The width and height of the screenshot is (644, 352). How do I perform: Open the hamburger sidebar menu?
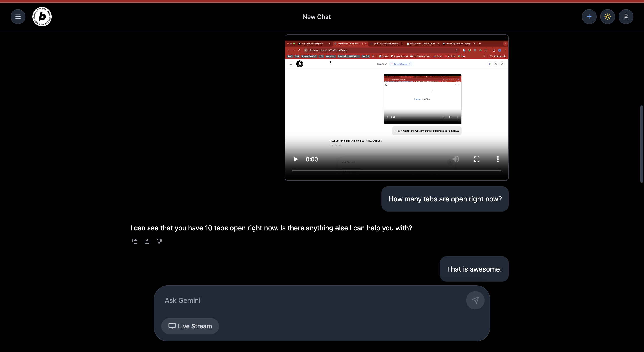18,17
